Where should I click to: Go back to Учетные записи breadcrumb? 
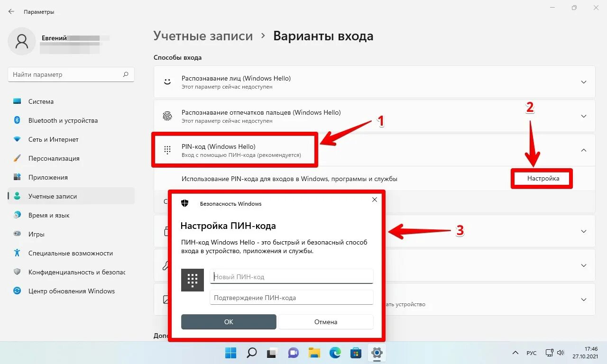click(203, 36)
